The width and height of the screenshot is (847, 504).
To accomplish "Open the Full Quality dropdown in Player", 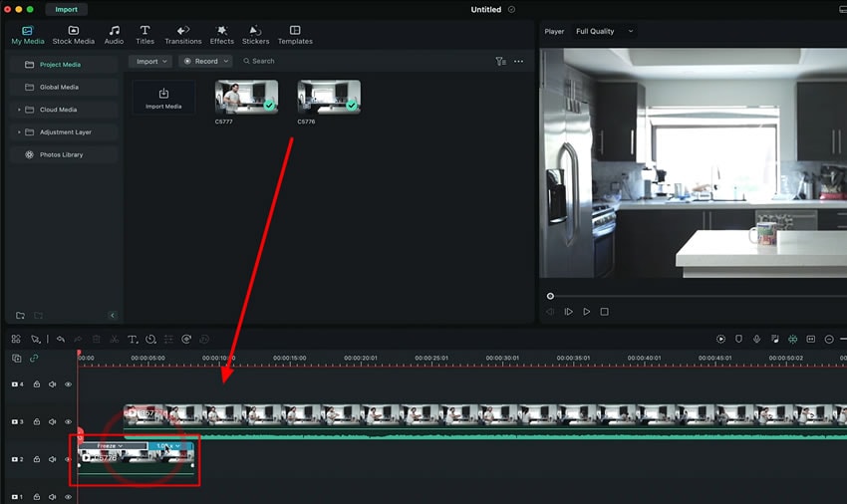I will click(x=605, y=31).
